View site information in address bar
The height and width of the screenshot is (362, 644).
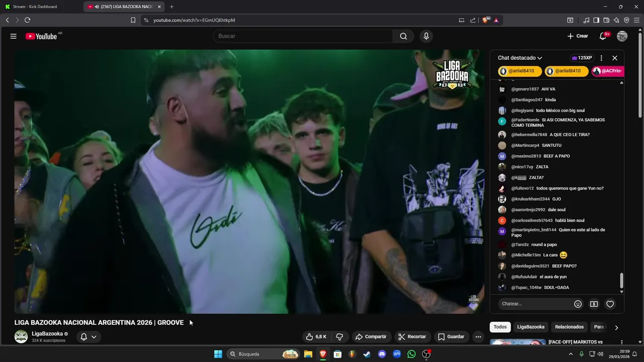pyautogui.click(x=146, y=20)
